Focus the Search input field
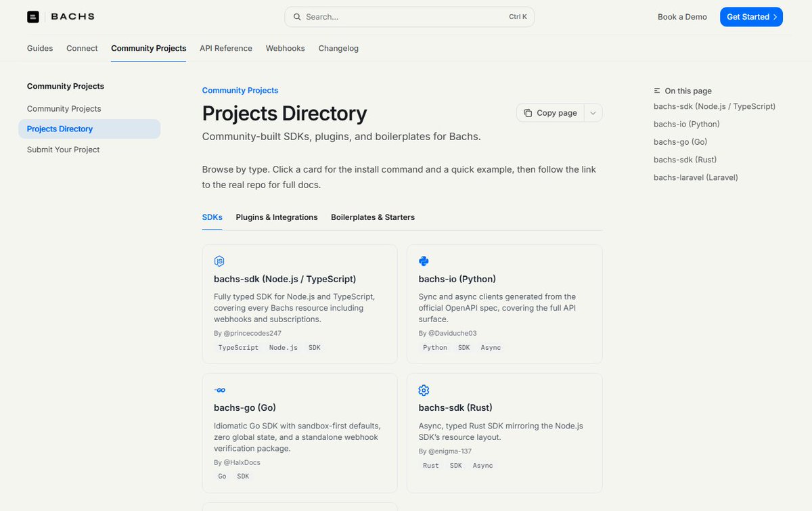Screen dimensions: 812x511 click(409, 17)
